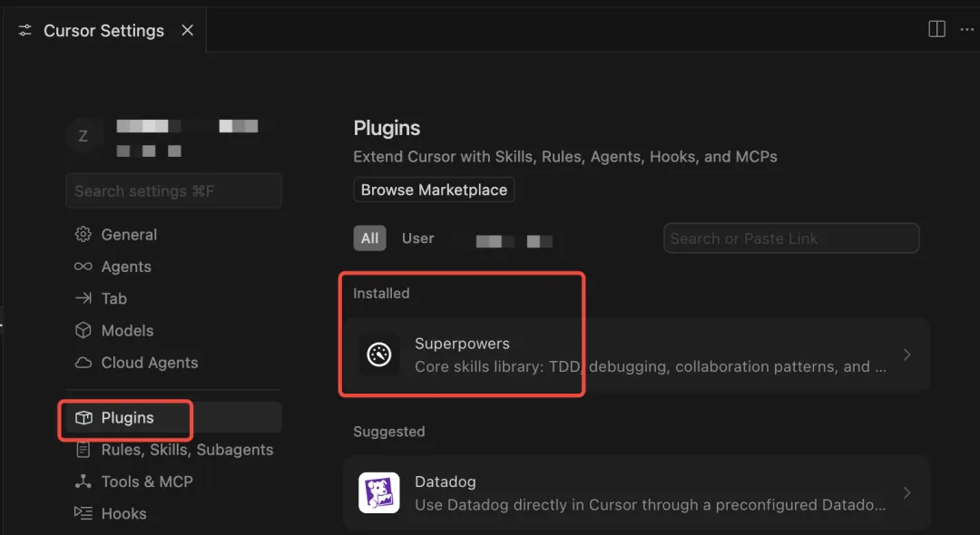Click the Cloud Agents cloud icon
This screenshot has width=980, height=535.
point(83,363)
